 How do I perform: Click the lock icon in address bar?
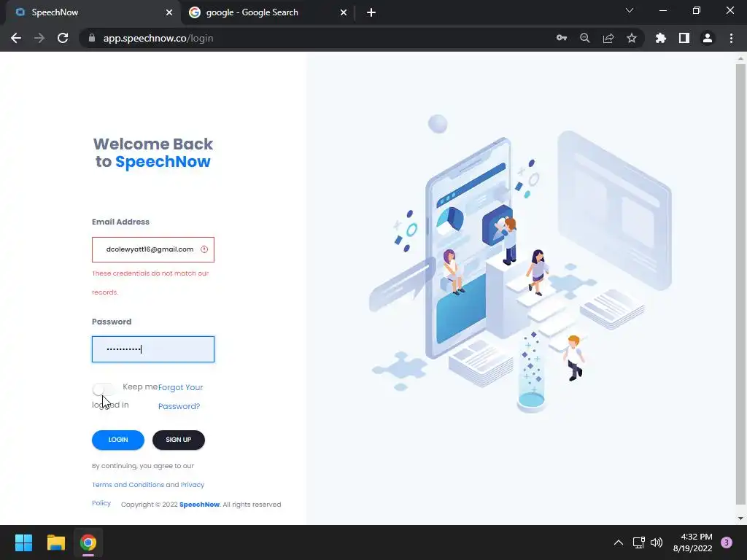click(x=92, y=38)
